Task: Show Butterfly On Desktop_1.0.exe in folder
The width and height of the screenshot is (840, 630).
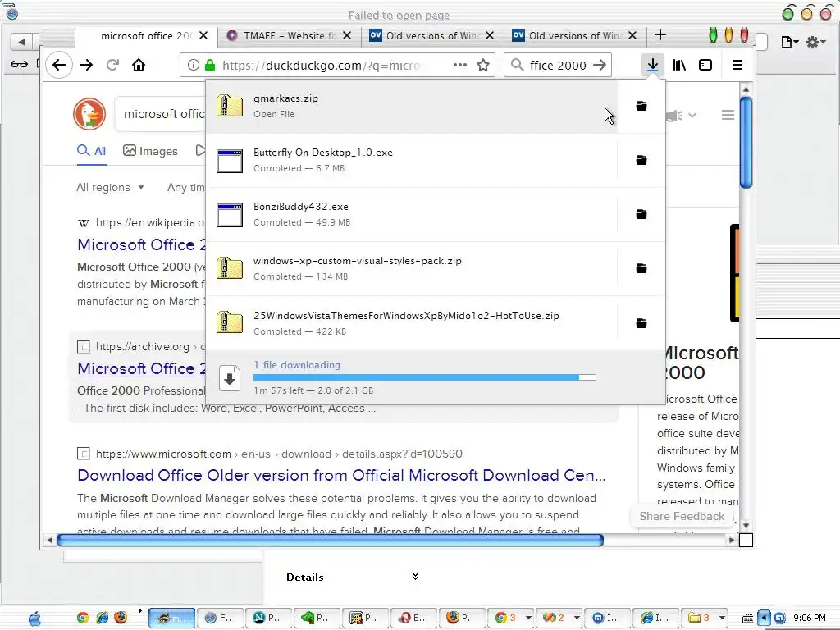Action: click(x=641, y=160)
